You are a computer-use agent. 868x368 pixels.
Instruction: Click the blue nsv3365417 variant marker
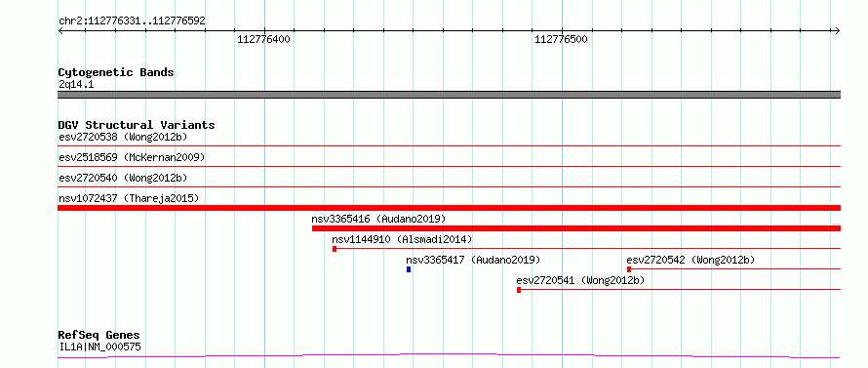(x=409, y=269)
